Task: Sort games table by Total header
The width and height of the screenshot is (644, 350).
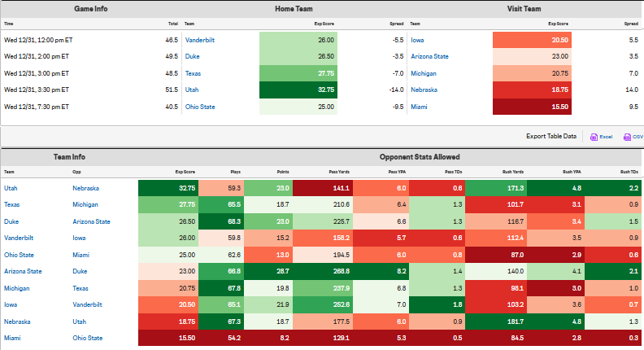Action: pos(173,24)
